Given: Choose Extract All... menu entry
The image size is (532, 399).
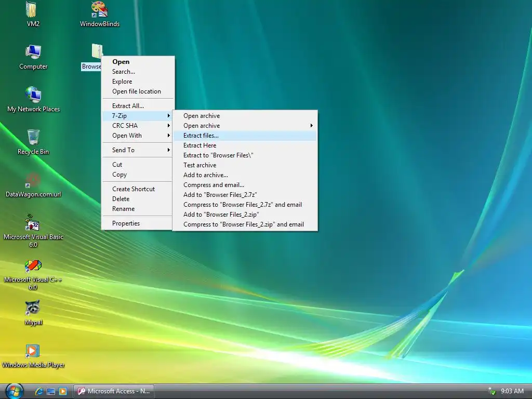Looking at the screenshot, I should 138,106.
